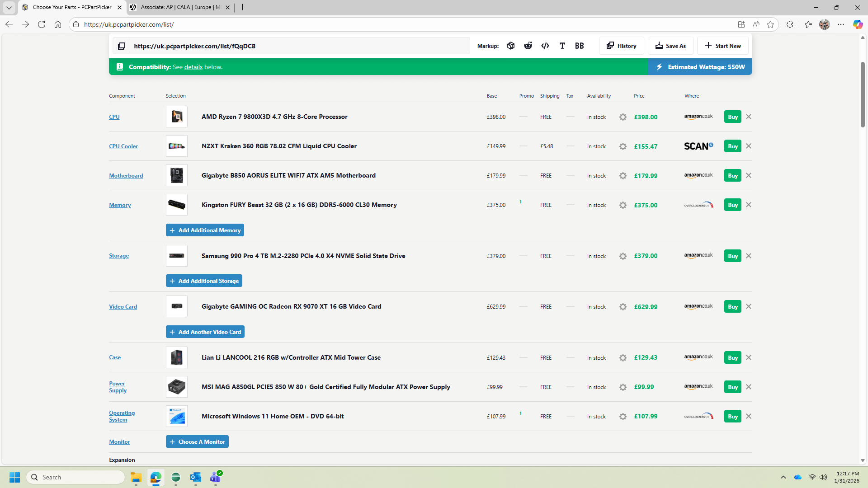
Task: Choose the HTML code markup icon
Action: (x=545, y=46)
